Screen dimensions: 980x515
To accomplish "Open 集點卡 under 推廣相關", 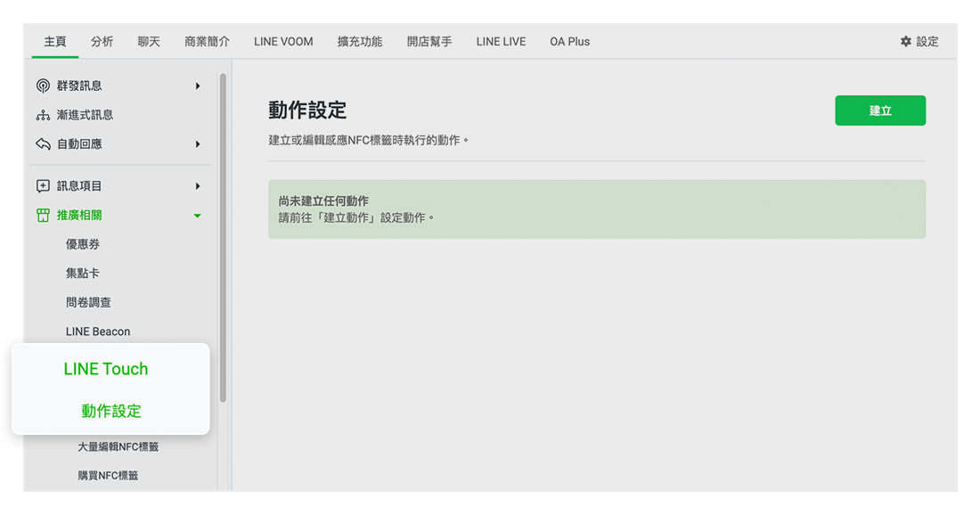I will 83,274.
